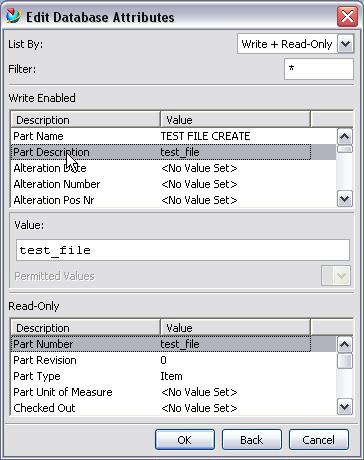The width and height of the screenshot is (364, 460).
Task: Select the Part Revision row
Action: pos(173,360)
